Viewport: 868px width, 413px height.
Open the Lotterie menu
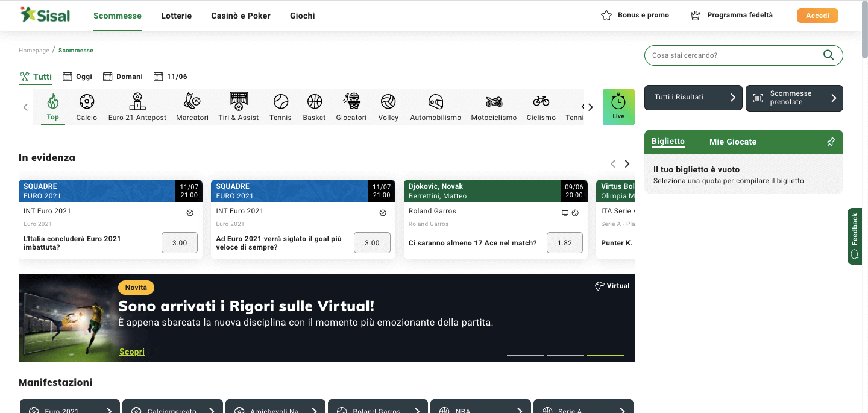[177, 16]
